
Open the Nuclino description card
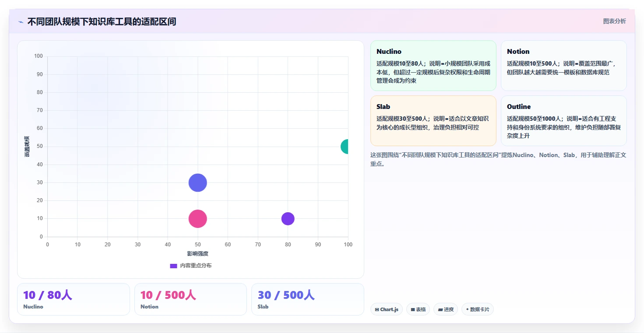[x=433, y=66]
